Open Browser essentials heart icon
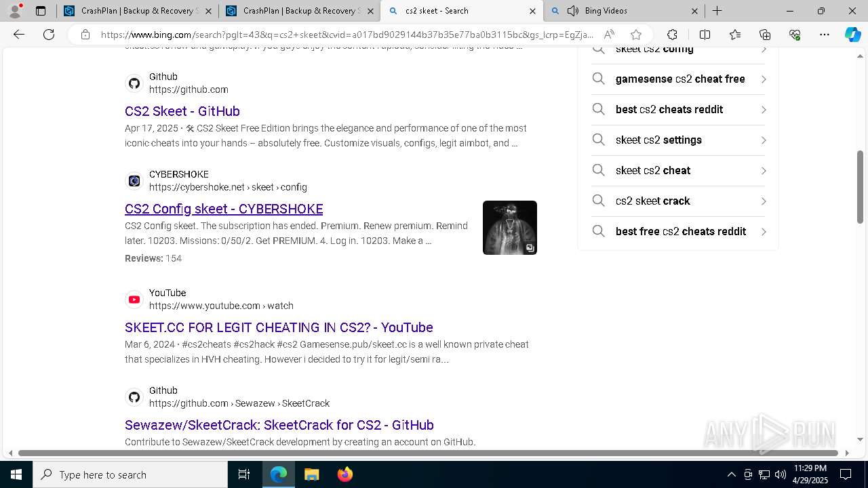The width and height of the screenshot is (868, 488). tap(795, 35)
